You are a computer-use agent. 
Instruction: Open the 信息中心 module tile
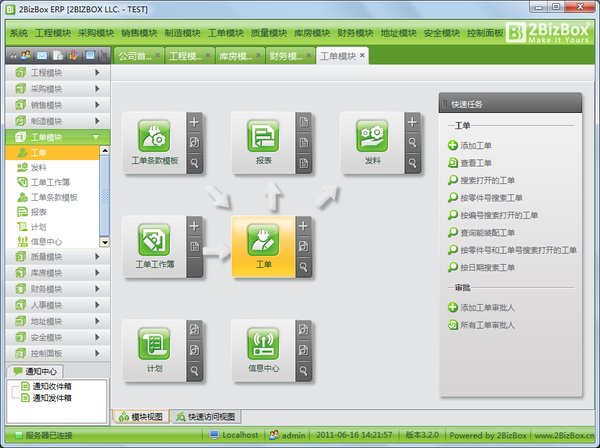[x=263, y=351]
